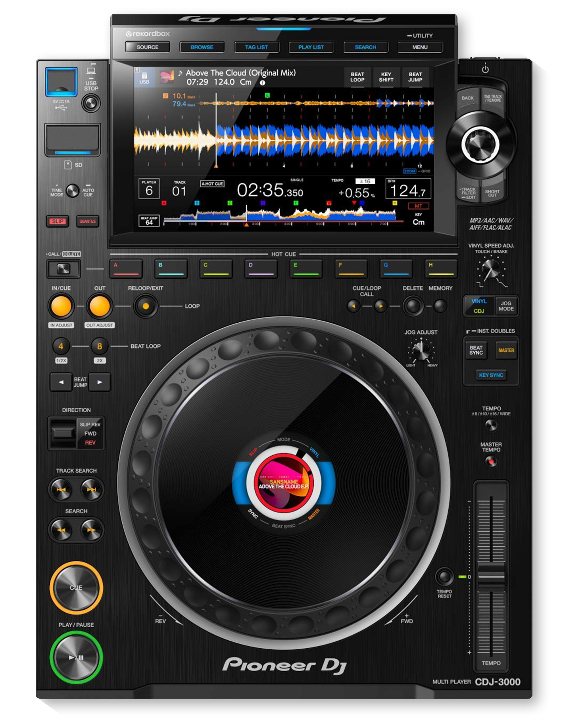Click the TRACK FILTER/EDIT button

click(x=468, y=193)
